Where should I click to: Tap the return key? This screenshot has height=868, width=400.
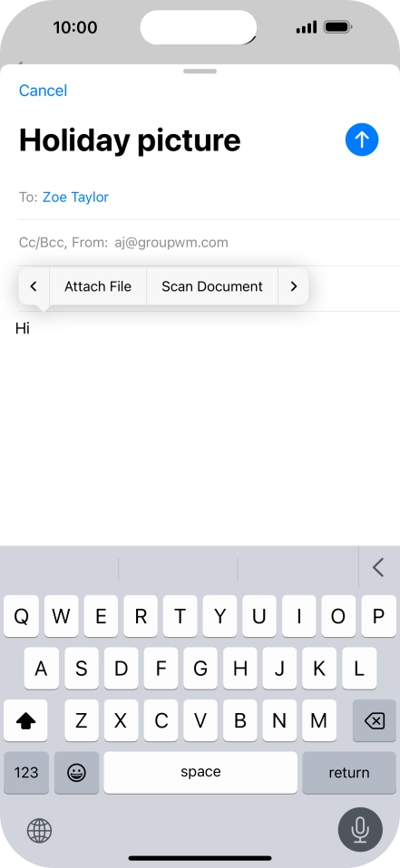349,772
